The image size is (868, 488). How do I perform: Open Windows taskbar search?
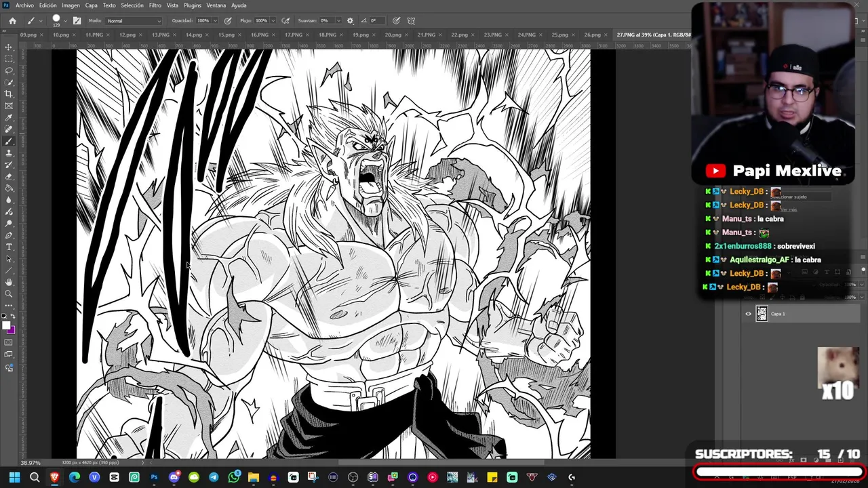coord(35,477)
